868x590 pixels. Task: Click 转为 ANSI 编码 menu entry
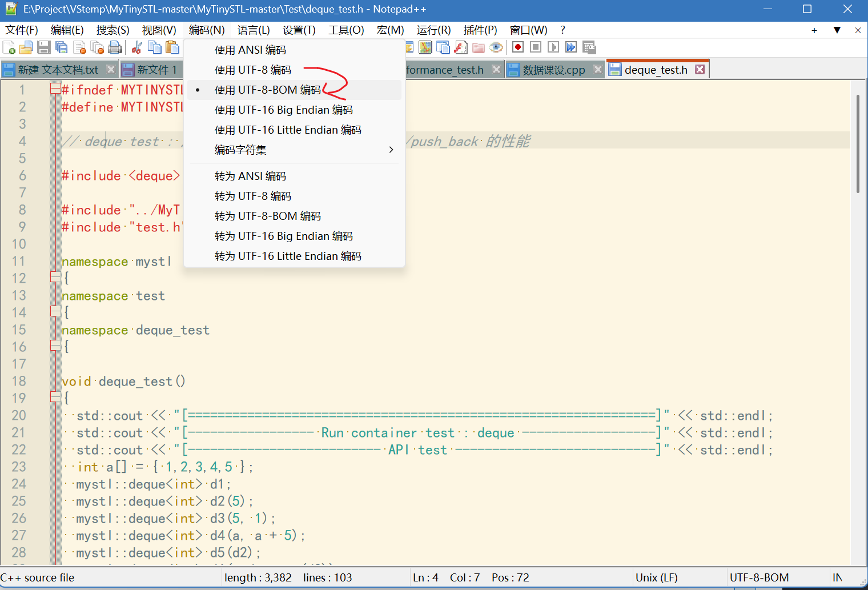[250, 176]
